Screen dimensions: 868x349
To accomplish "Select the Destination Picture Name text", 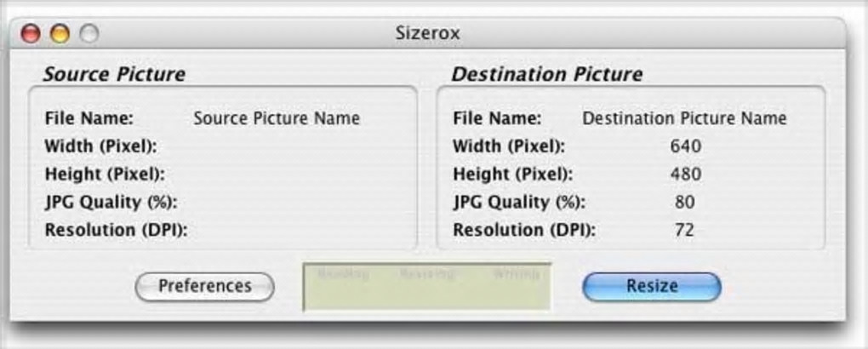I will click(x=684, y=118).
